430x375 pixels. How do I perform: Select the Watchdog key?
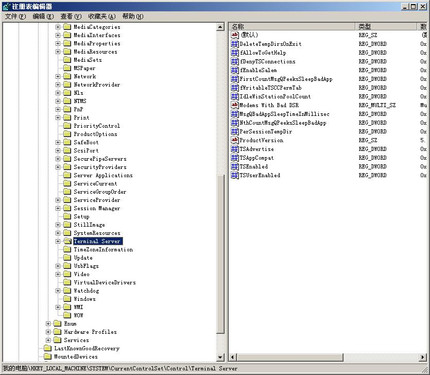(86, 291)
